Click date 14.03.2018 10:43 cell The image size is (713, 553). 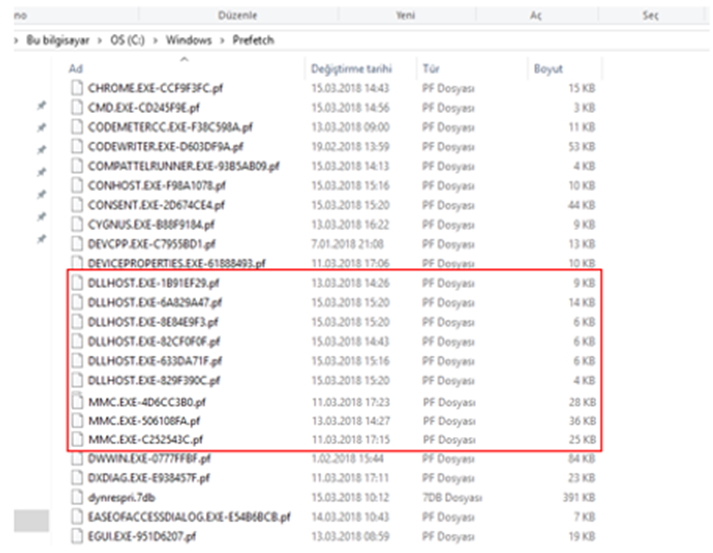pos(350,517)
